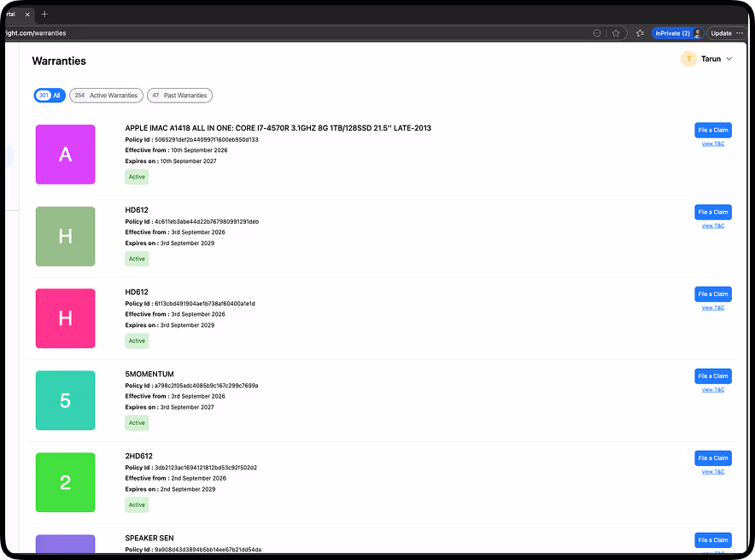View T&C for 5MOMENTUM warranty
755x560 pixels.
713,389
